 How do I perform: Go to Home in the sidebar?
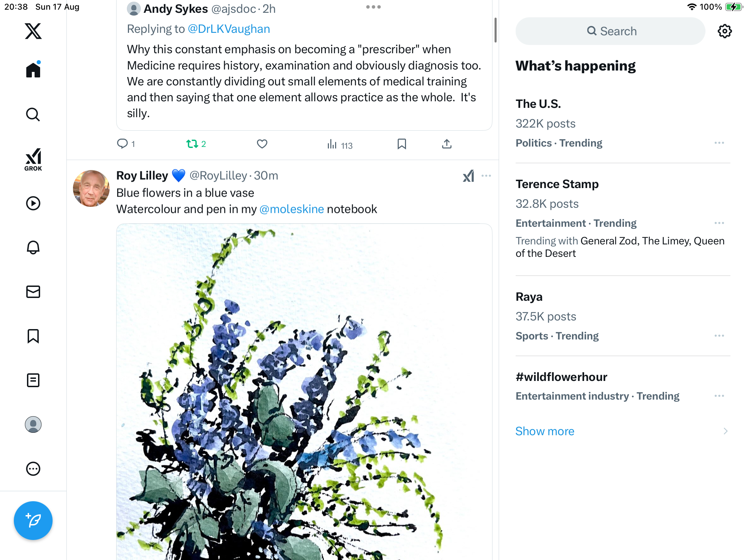coord(33,70)
